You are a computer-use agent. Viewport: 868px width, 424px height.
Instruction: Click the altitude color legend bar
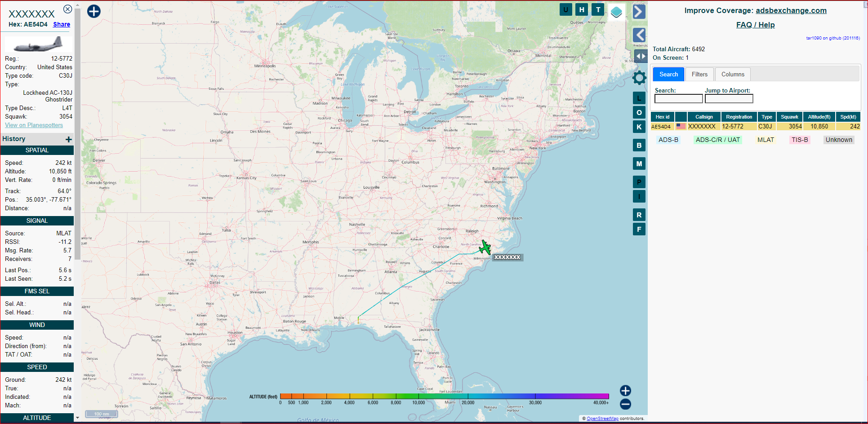coord(444,396)
